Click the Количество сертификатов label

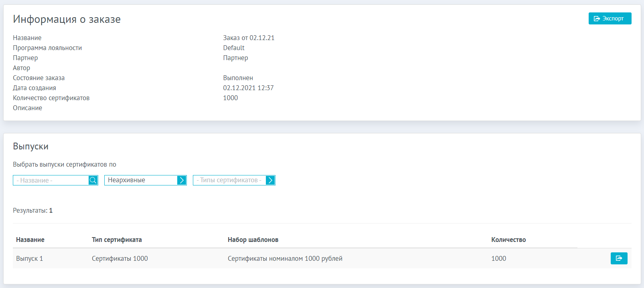tap(51, 98)
